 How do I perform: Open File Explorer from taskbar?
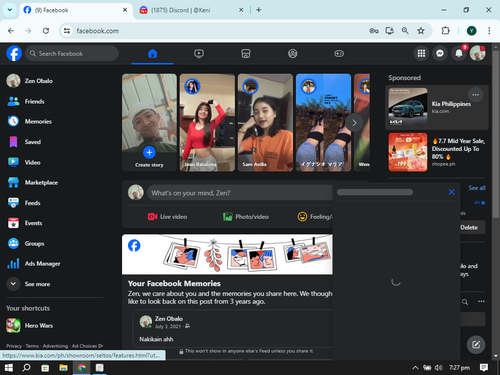click(x=63, y=368)
